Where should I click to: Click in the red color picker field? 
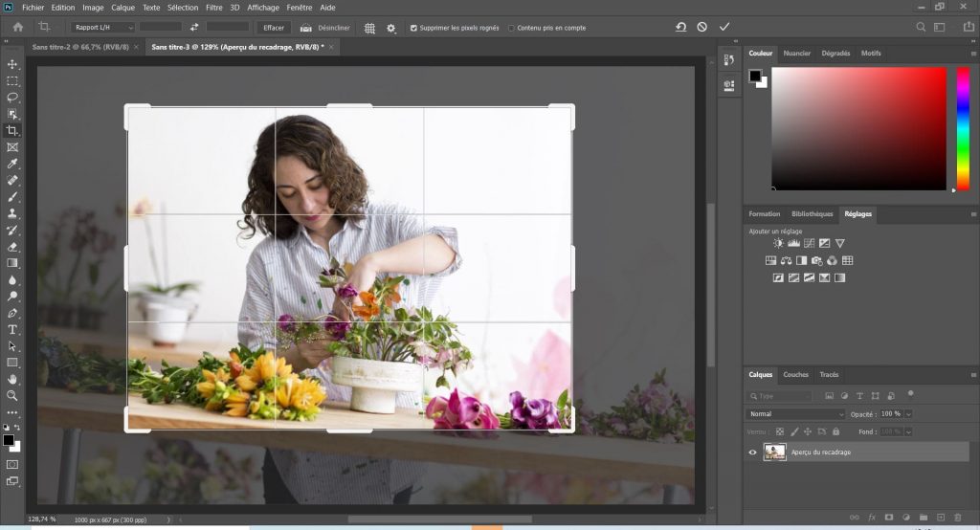coord(858,128)
